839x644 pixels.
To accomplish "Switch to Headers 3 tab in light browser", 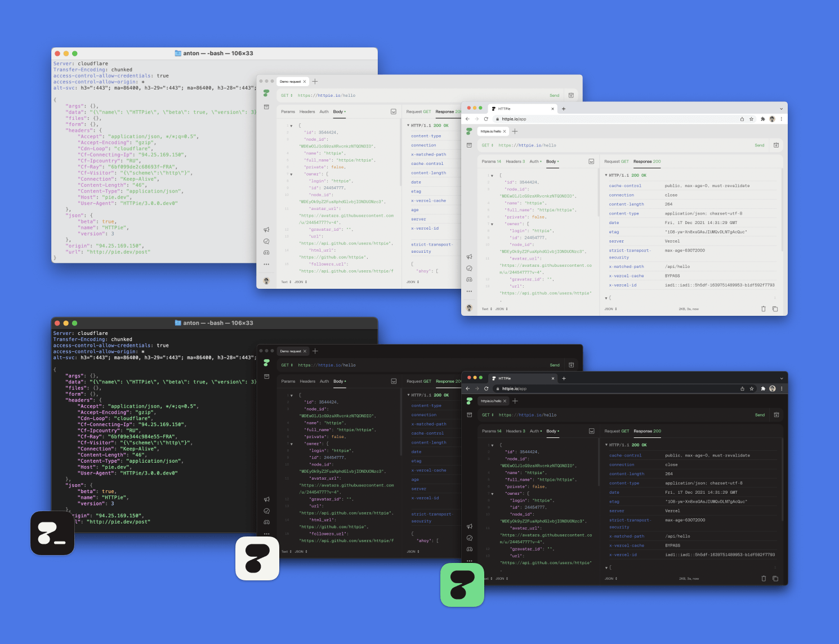I will pos(515,162).
